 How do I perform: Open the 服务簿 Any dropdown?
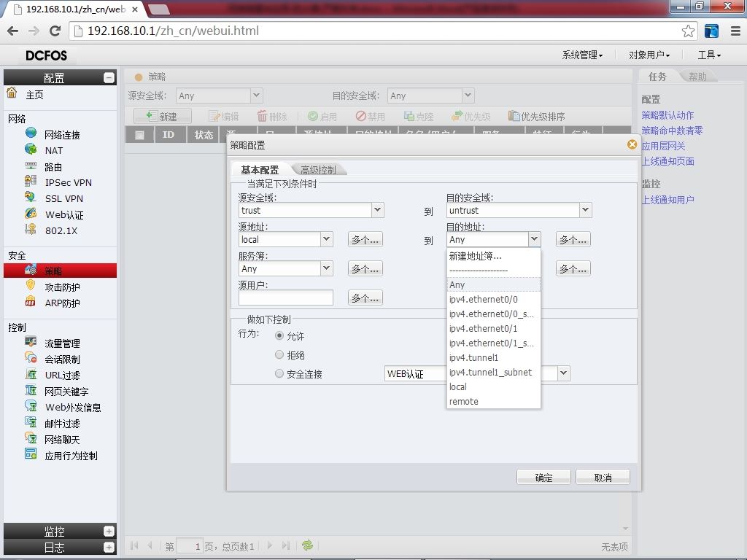point(326,268)
